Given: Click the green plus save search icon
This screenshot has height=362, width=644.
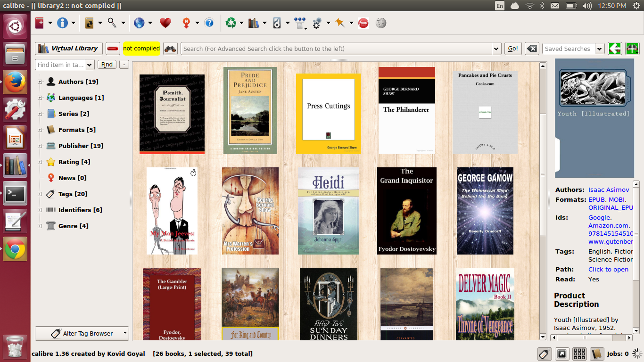Looking at the screenshot, I should tap(632, 49).
